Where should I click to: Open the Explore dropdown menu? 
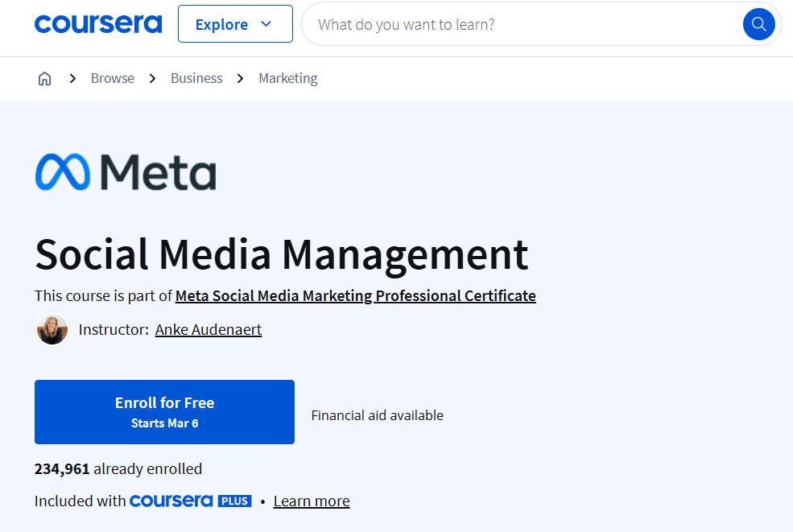(x=235, y=23)
